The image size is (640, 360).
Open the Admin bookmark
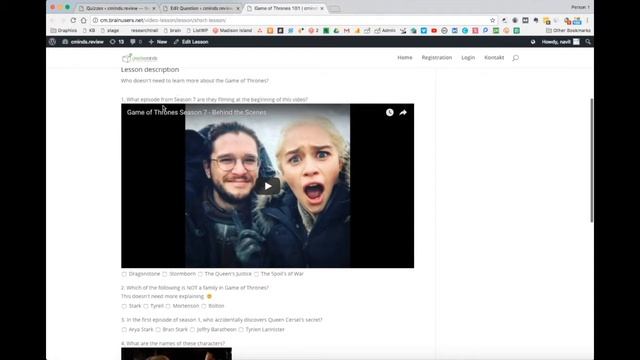385,31
